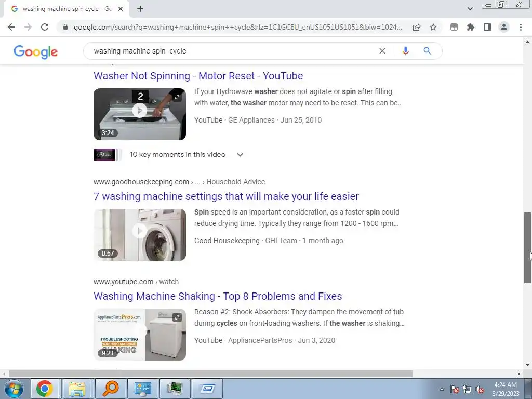Open Chrome three-dot menu
Image resolution: width=532 pixels, height=399 pixels.
click(521, 27)
